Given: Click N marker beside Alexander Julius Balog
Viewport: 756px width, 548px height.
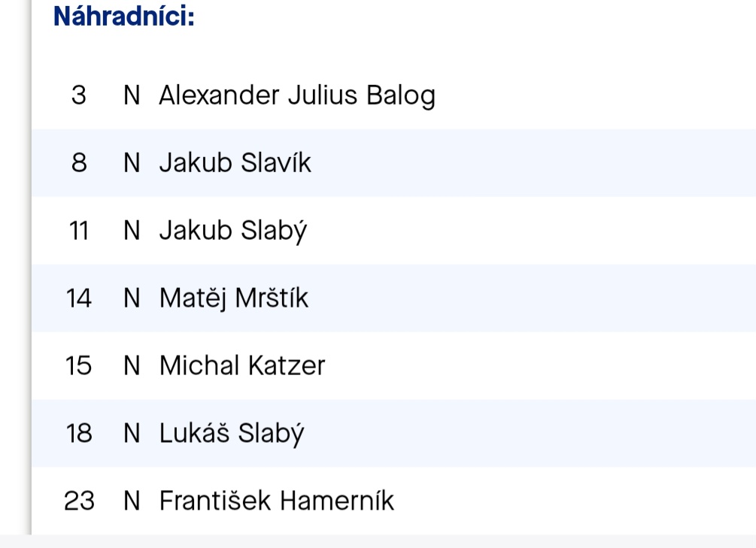Looking at the screenshot, I should click(132, 95).
